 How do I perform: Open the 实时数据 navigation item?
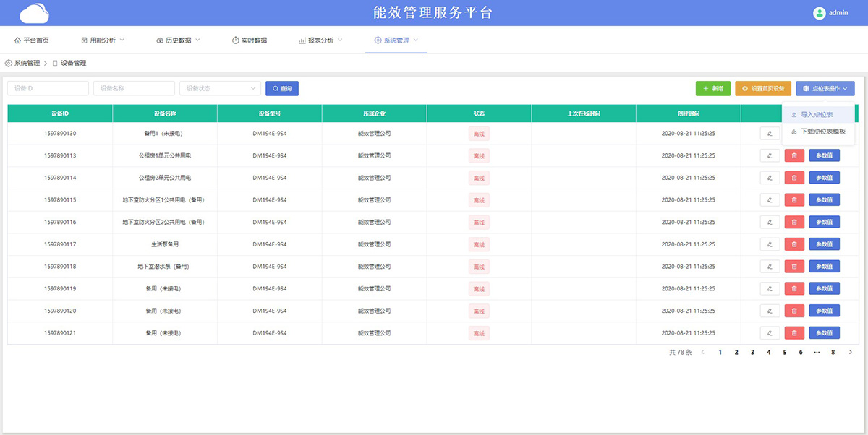[250, 40]
